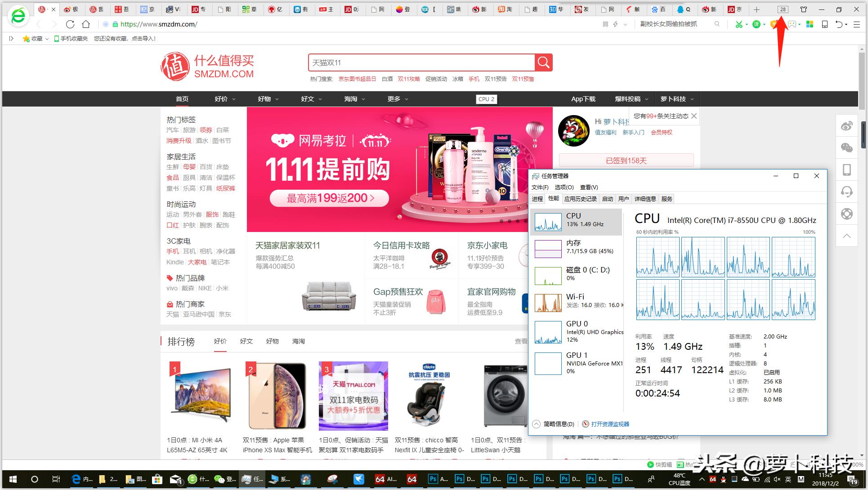Switch to the 进程 tab in Task Manager
Screen dimensions: 868x490
(x=537, y=199)
